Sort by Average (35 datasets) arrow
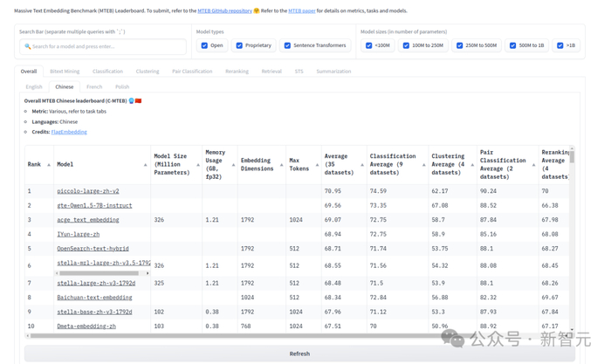This screenshot has width=611, height=364. pyautogui.click(x=362, y=165)
